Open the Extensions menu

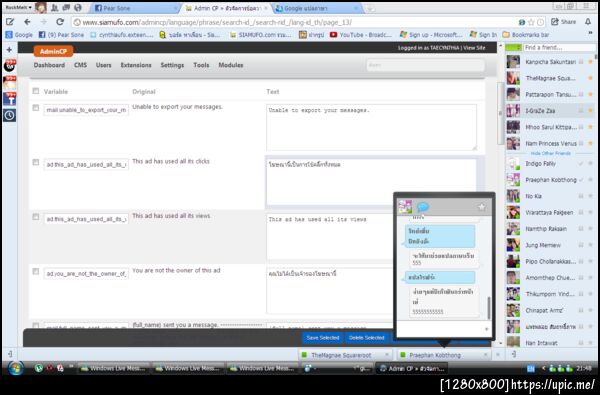pos(136,65)
